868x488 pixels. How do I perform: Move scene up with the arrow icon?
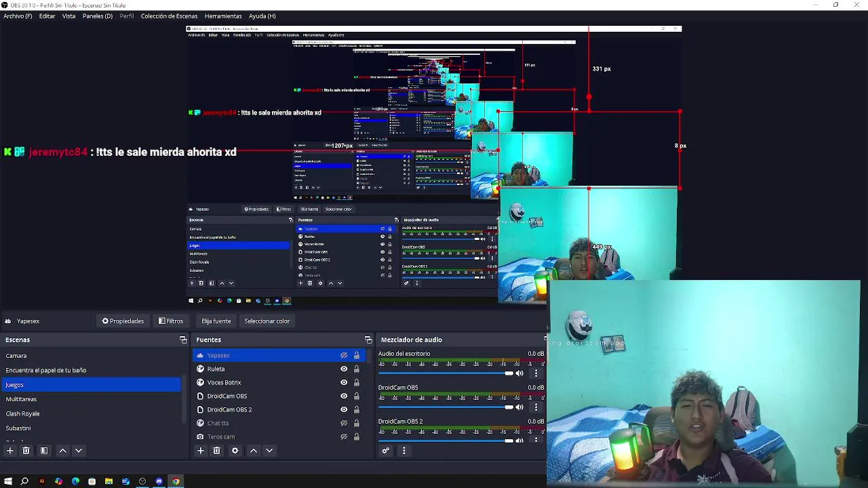click(62, 451)
